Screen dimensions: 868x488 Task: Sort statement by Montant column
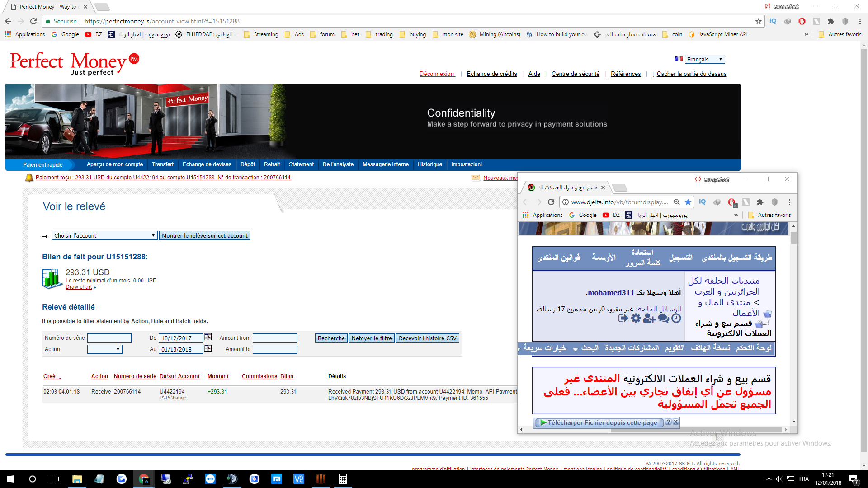tap(218, 376)
